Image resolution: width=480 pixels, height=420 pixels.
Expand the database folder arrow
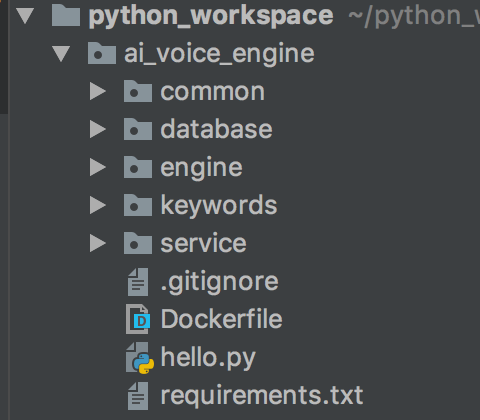tap(98, 129)
